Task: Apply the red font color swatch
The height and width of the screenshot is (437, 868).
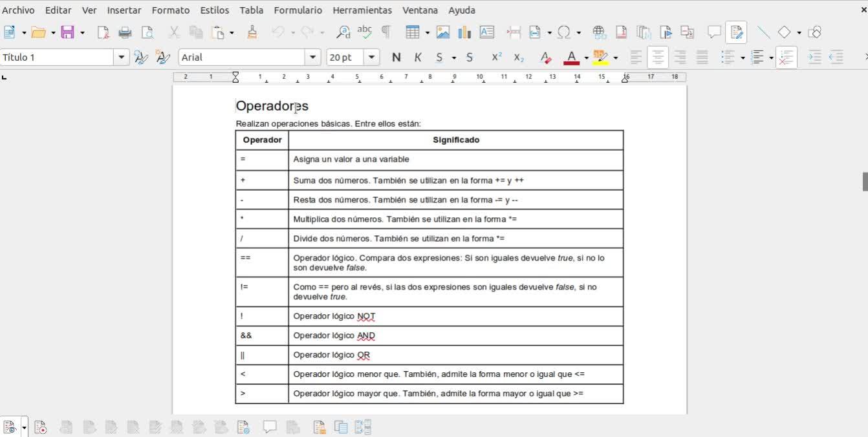Action: (571, 58)
